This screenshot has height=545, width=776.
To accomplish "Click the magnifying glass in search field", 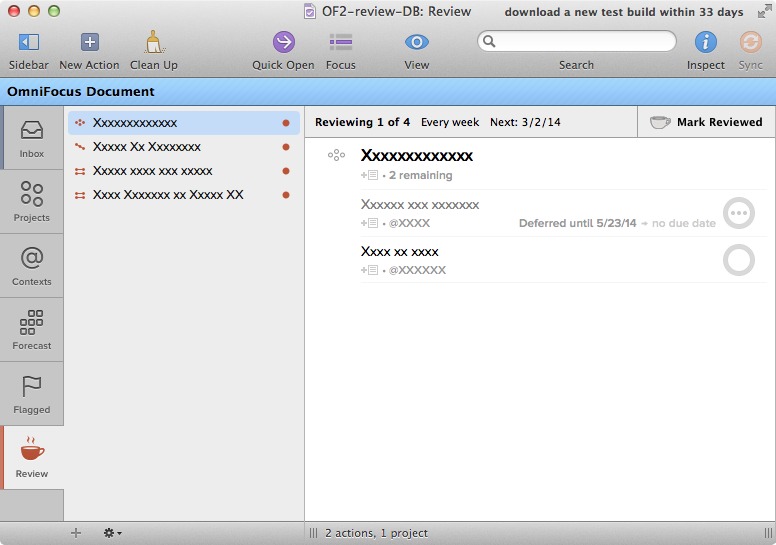I will 489,41.
